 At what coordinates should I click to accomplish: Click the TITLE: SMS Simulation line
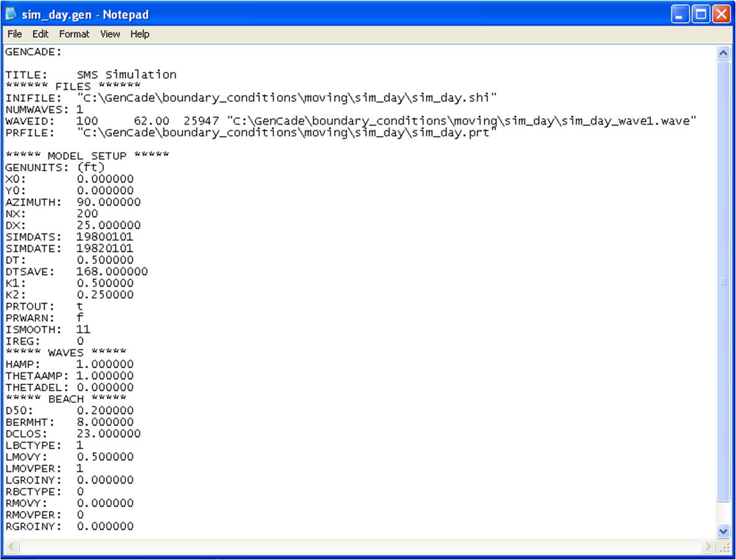click(x=91, y=75)
